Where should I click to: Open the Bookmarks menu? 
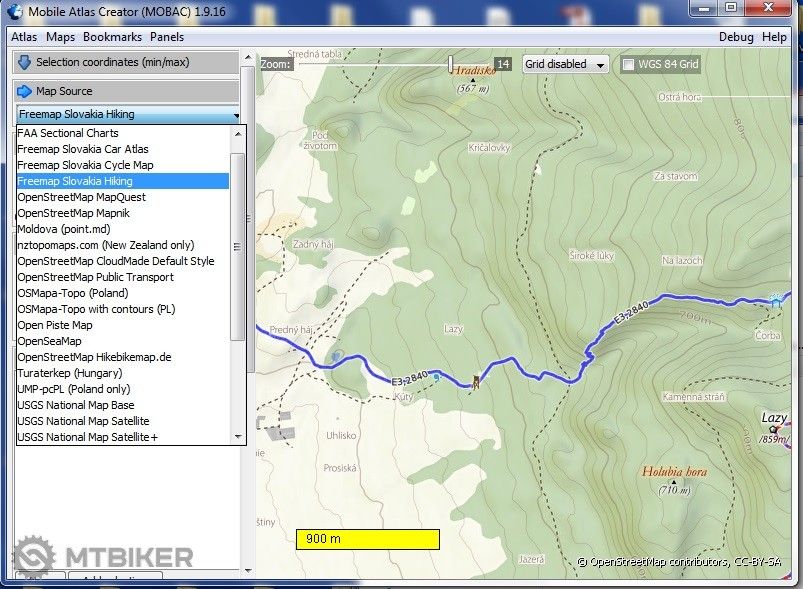tap(113, 37)
